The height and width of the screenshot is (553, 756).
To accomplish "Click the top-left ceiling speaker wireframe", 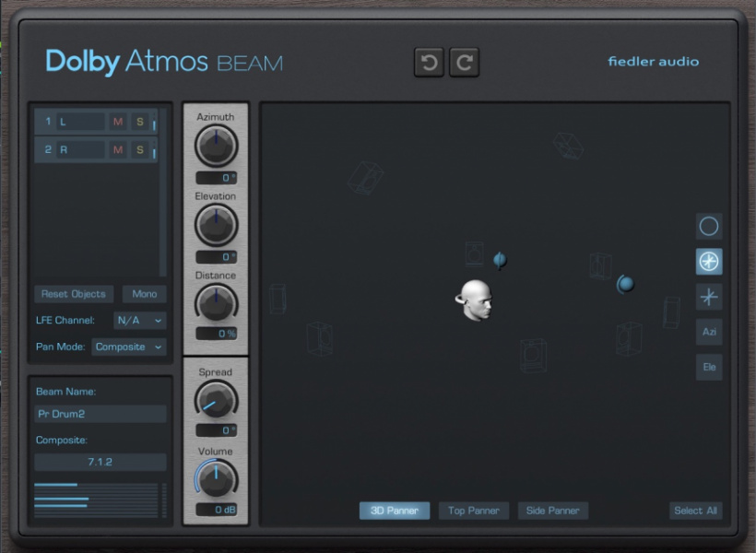I will [365, 178].
